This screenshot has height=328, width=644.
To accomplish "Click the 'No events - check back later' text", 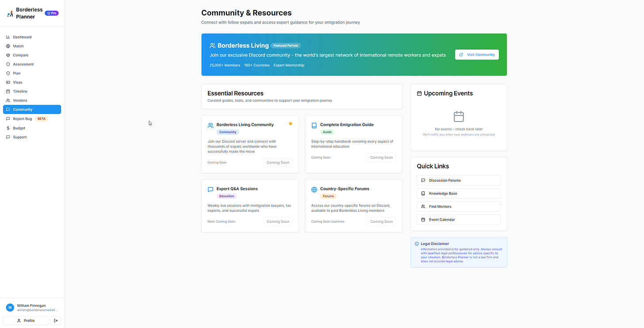I will coord(459,129).
